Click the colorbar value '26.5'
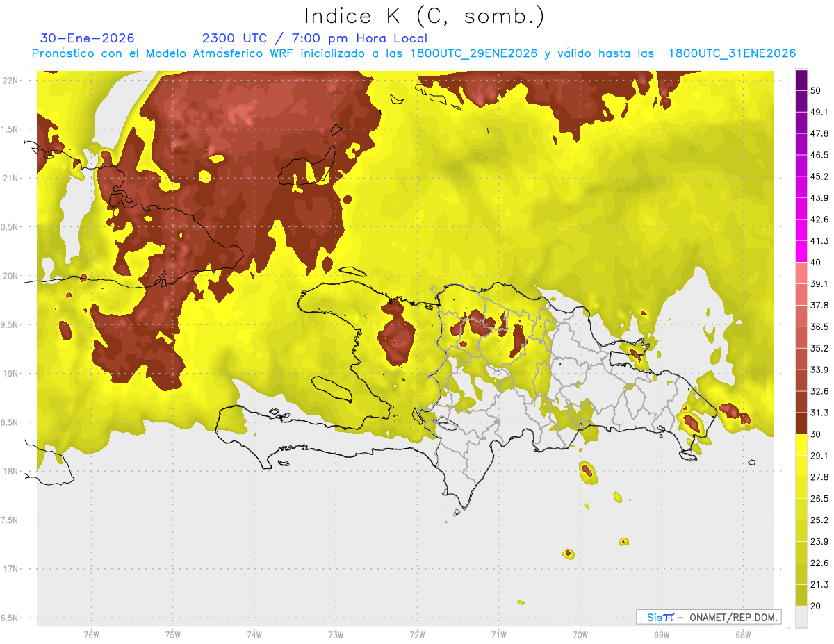The width and height of the screenshot is (834, 644). pyautogui.click(x=819, y=499)
